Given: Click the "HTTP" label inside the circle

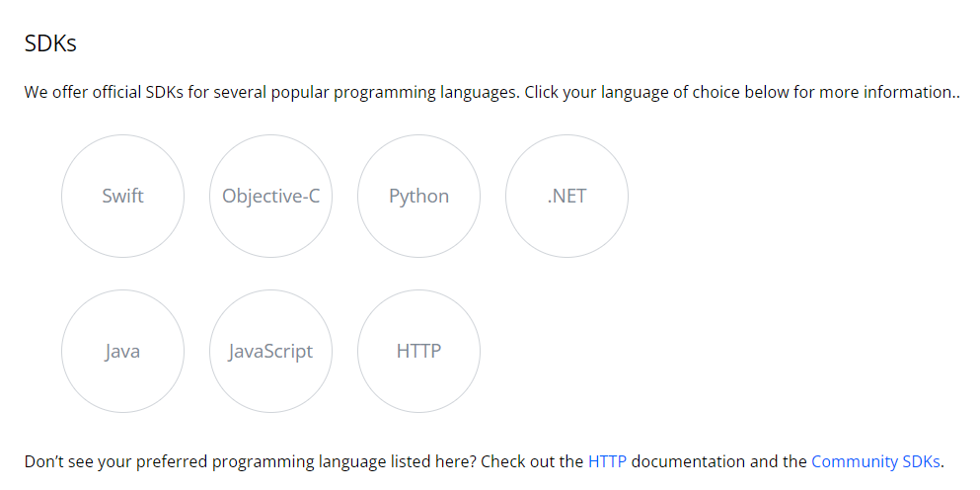Looking at the screenshot, I should tap(418, 351).
